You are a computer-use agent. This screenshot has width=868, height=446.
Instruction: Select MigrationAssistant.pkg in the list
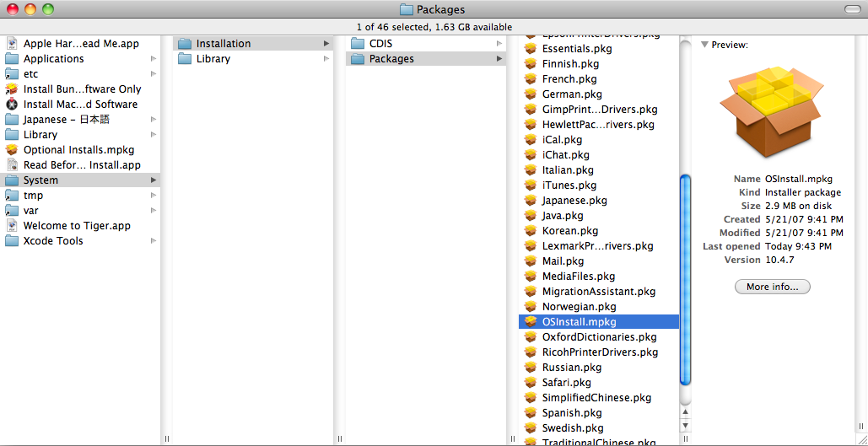599,291
